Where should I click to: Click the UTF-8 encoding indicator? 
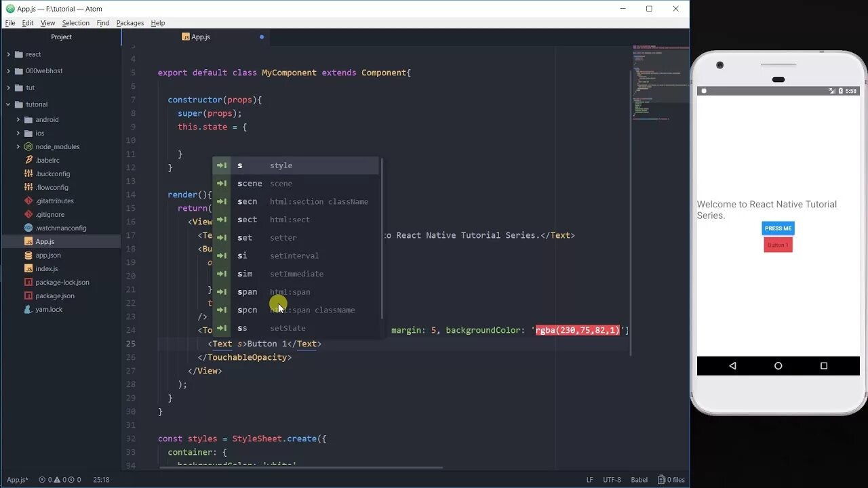[612, 479]
